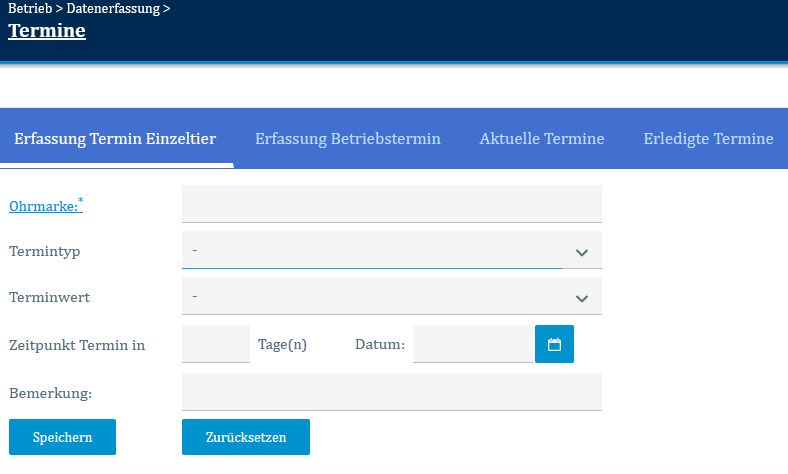Open the Terminwert selection field

[371, 296]
